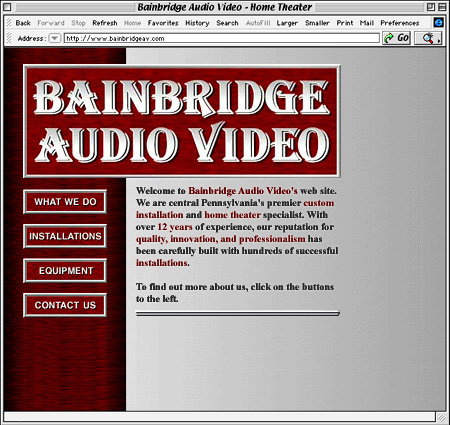Click the 'Address:' label
This screenshot has height=425, width=450.
(32, 38)
